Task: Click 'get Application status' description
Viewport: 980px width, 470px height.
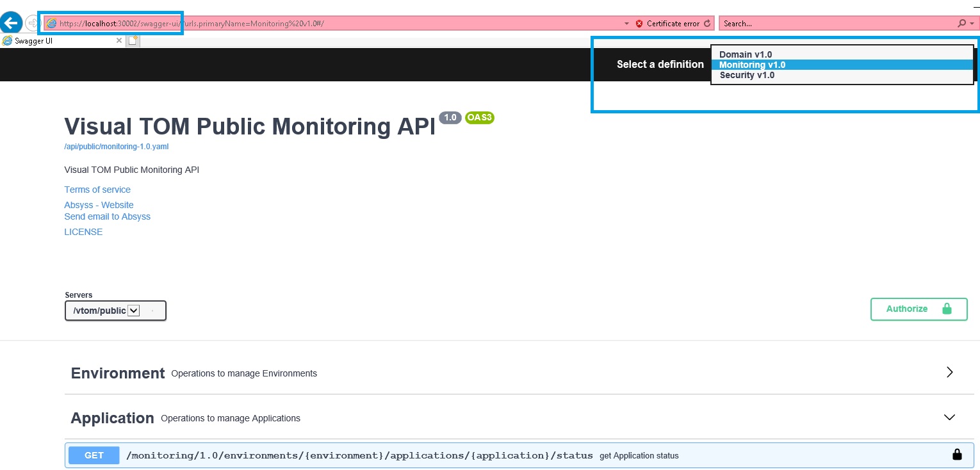Action: pyautogui.click(x=639, y=456)
